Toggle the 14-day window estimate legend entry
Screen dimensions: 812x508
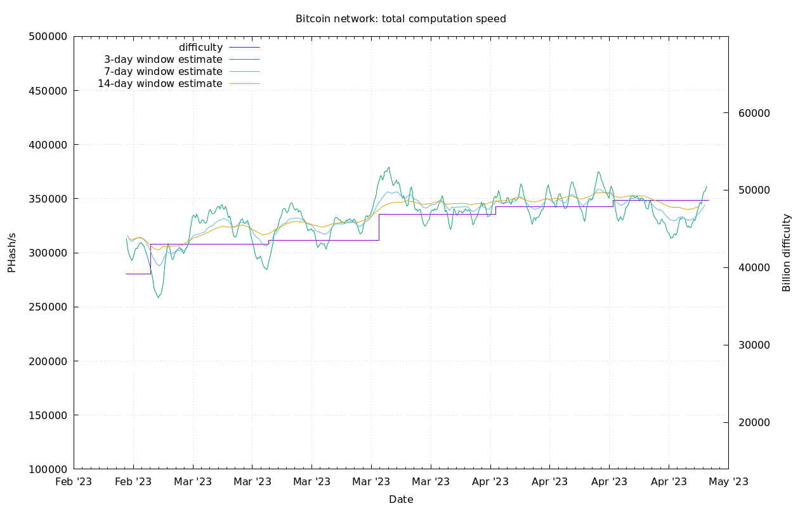click(x=159, y=83)
